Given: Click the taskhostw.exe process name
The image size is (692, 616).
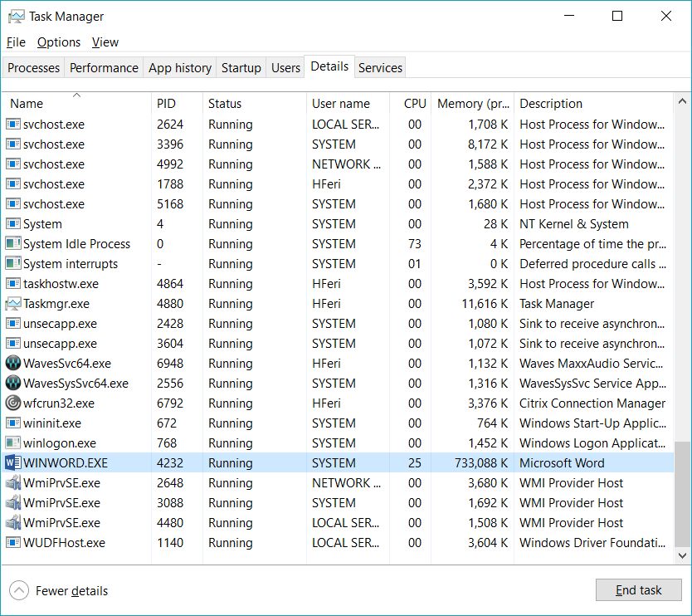Looking at the screenshot, I should click(x=61, y=283).
